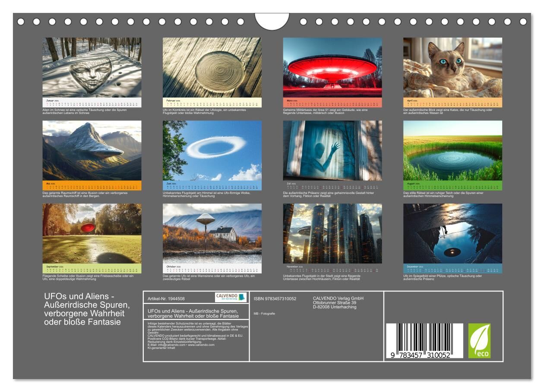This screenshot has width=544, height=392.
Task: Open the September red frisbee image
Action: [92, 233]
